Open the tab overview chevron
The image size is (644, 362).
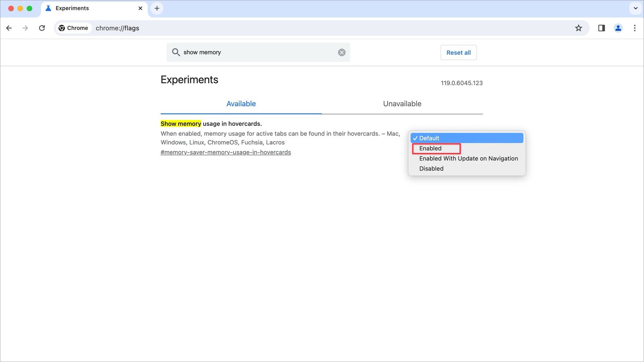click(635, 8)
